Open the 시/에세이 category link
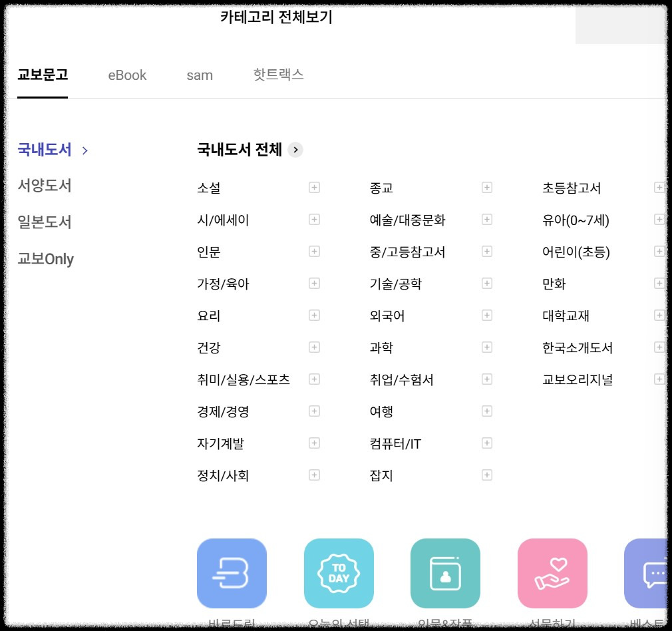Image resolution: width=672 pixels, height=631 pixels. pos(223,220)
